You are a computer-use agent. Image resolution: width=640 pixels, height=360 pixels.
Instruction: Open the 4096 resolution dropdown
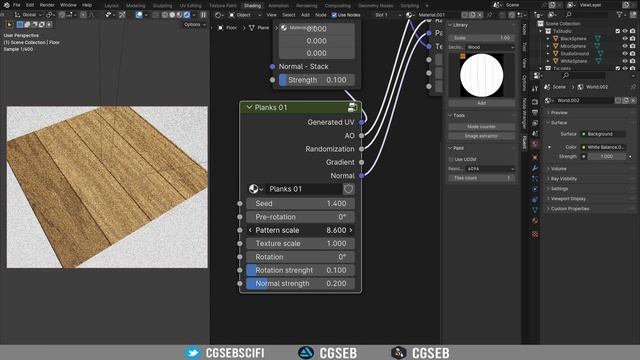pyautogui.click(x=490, y=169)
